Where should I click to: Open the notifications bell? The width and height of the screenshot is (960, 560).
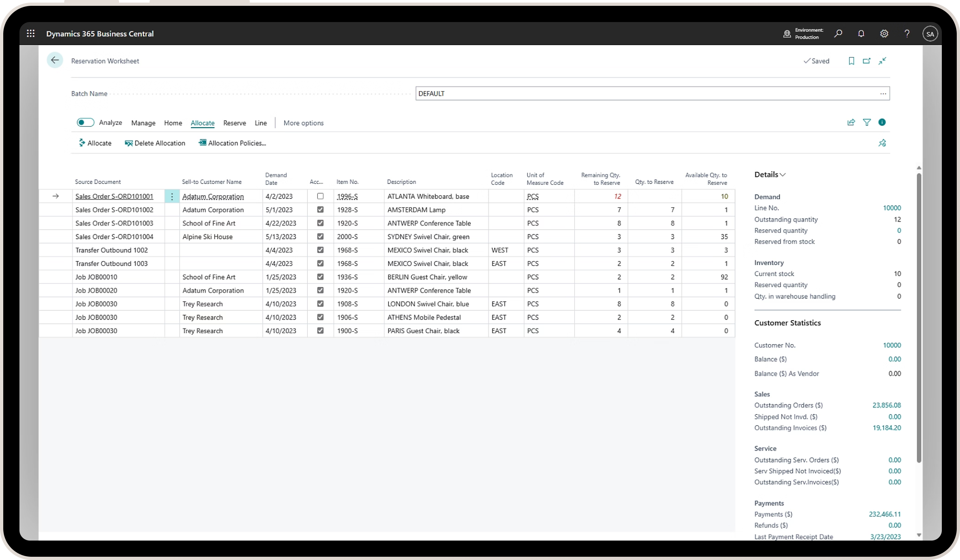[861, 33]
